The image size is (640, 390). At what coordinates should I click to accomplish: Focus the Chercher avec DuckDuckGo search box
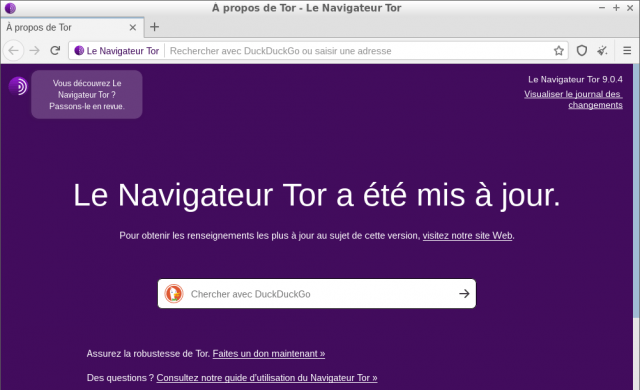pyautogui.click(x=317, y=294)
